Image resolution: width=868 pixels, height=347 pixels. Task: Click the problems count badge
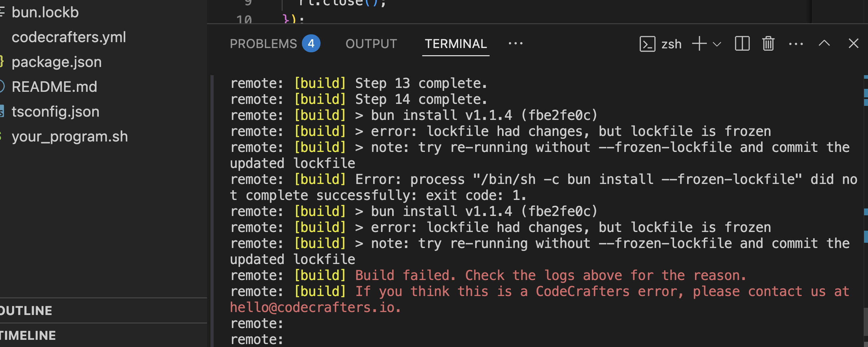pyautogui.click(x=311, y=44)
